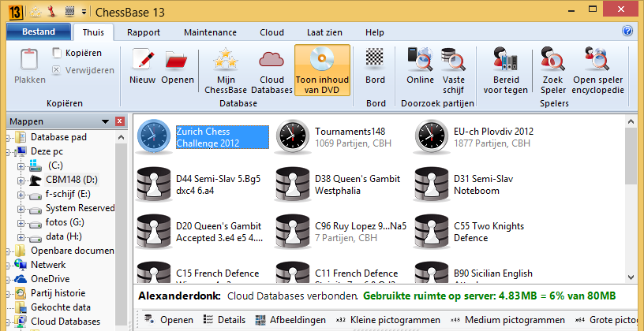644x331 pixels.
Task: Select CBM148 (D:) drive
Action: (x=72, y=180)
